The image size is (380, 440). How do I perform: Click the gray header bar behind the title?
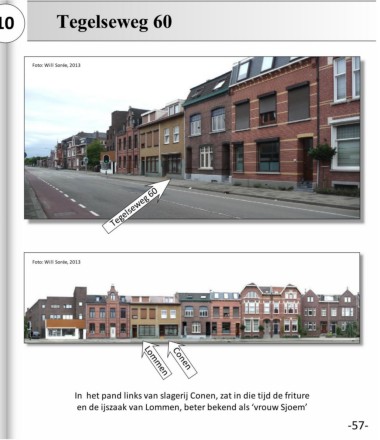202,22
